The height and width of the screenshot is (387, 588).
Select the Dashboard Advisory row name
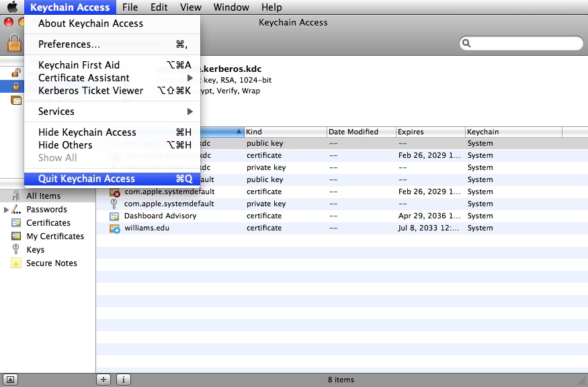(161, 216)
